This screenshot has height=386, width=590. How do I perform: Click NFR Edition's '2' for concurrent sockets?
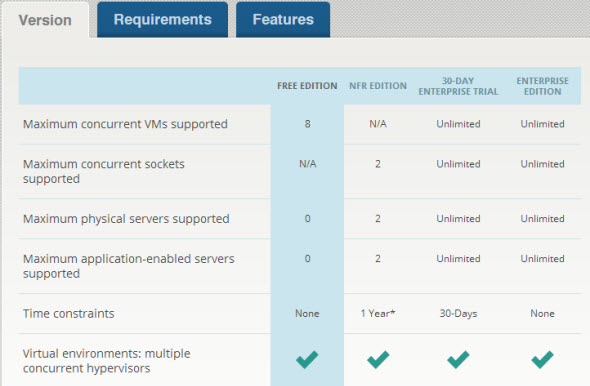click(x=378, y=164)
